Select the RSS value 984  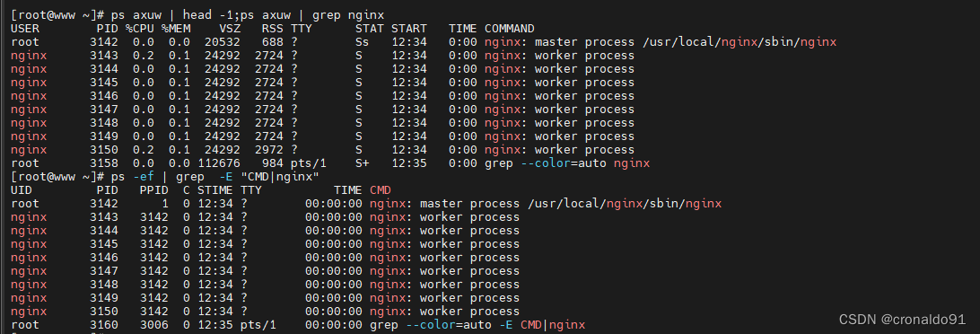(x=273, y=163)
